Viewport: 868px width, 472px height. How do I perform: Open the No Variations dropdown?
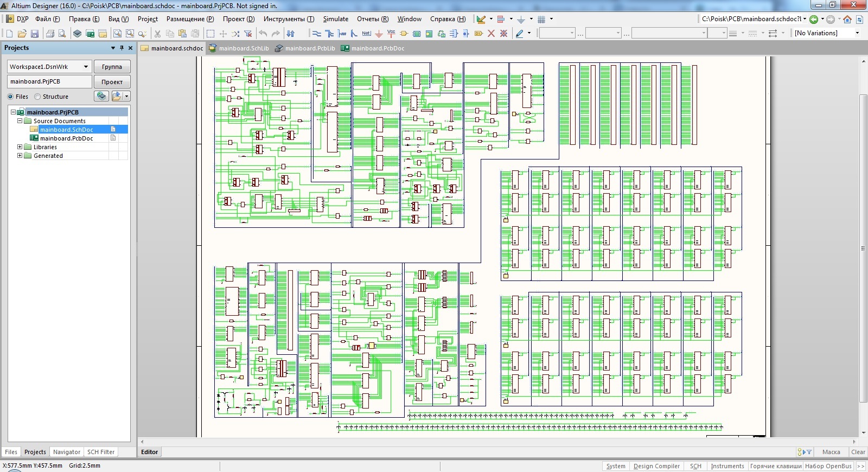pos(857,33)
